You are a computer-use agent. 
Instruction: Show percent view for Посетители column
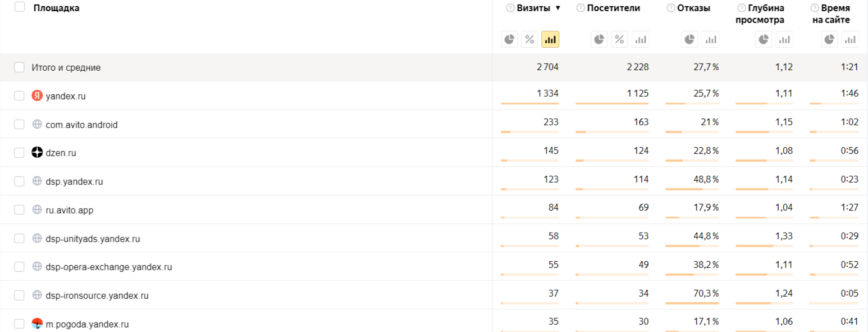click(x=619, y=39)
